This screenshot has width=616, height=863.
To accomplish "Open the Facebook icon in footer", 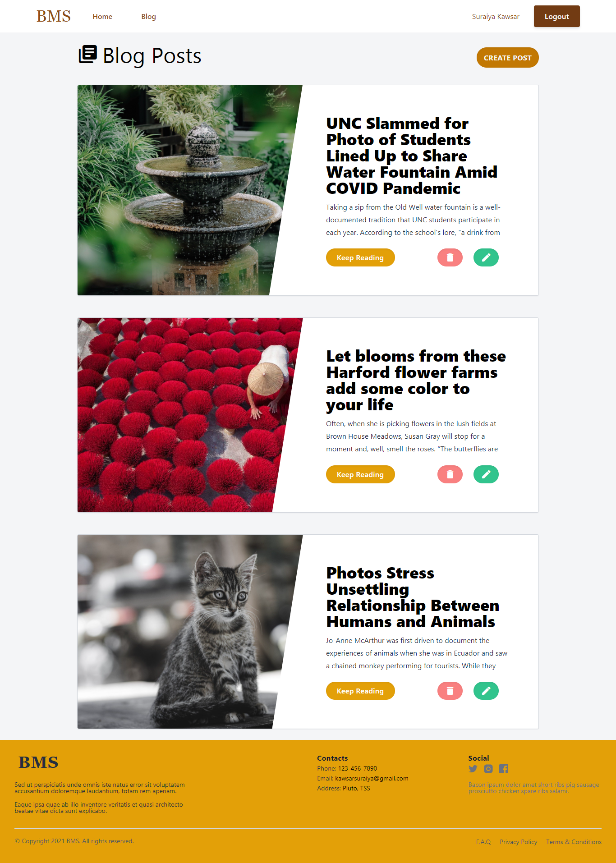I will 504,769.
